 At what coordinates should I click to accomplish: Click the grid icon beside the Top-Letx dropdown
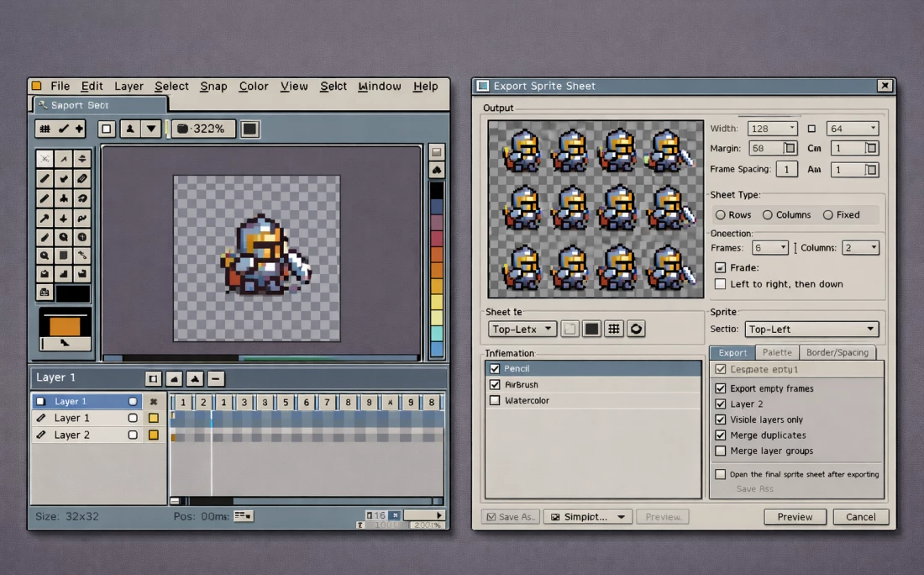coord(614,329)
